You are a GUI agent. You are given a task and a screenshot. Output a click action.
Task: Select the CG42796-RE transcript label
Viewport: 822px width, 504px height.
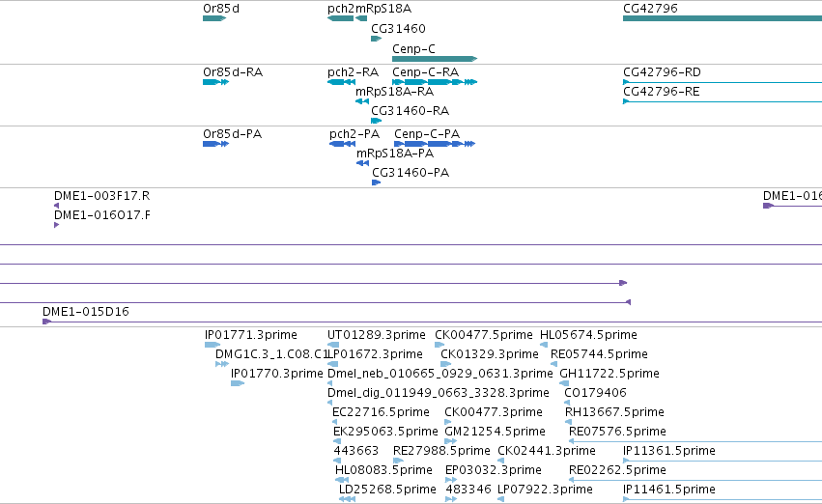[x=661, y=92]
